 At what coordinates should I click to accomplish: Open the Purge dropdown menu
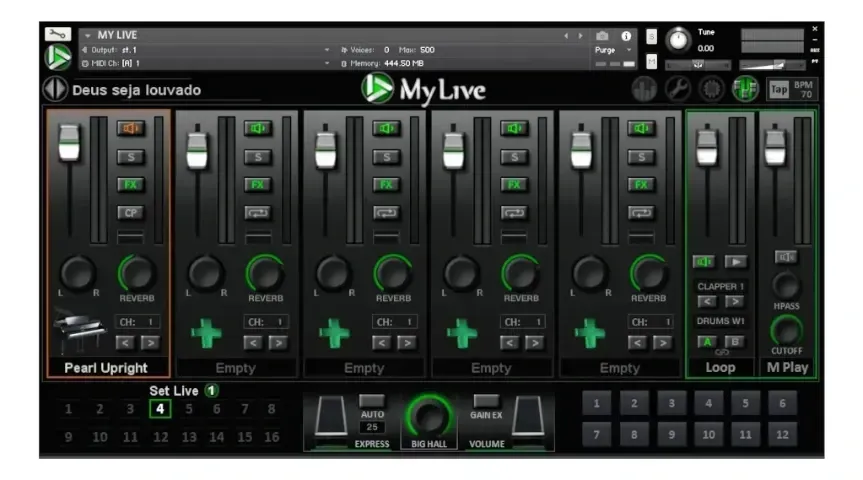click(613, 50)
